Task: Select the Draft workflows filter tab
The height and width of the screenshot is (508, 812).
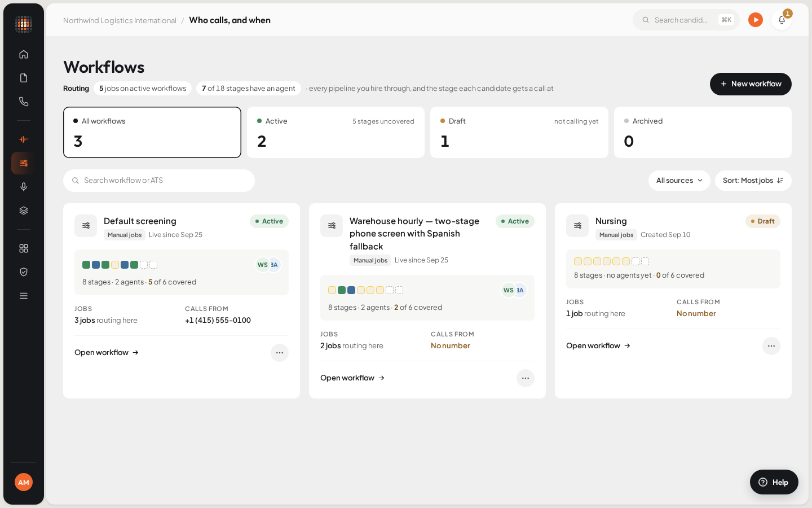Action: [519, 132]
